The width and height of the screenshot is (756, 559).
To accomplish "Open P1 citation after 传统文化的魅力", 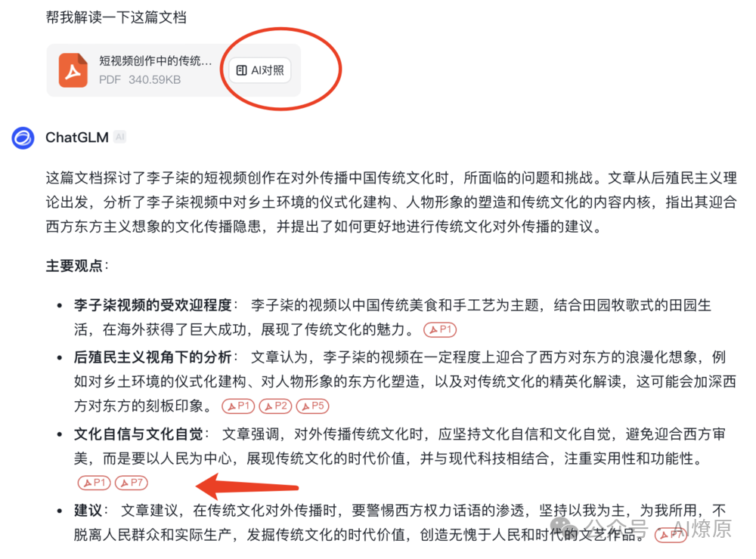I will point(440,329).
